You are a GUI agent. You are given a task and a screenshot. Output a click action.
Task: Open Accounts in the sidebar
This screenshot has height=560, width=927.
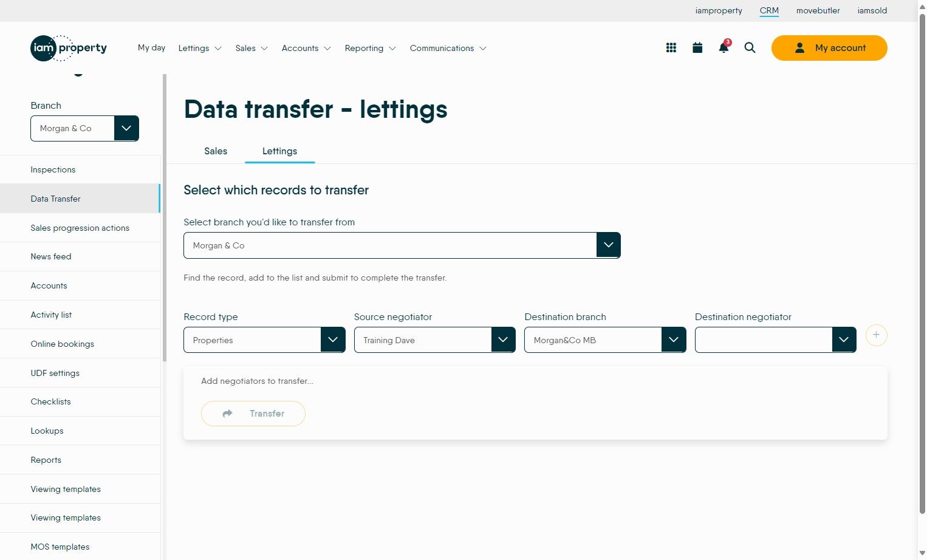pyautogui.click(x=80, y=285)
